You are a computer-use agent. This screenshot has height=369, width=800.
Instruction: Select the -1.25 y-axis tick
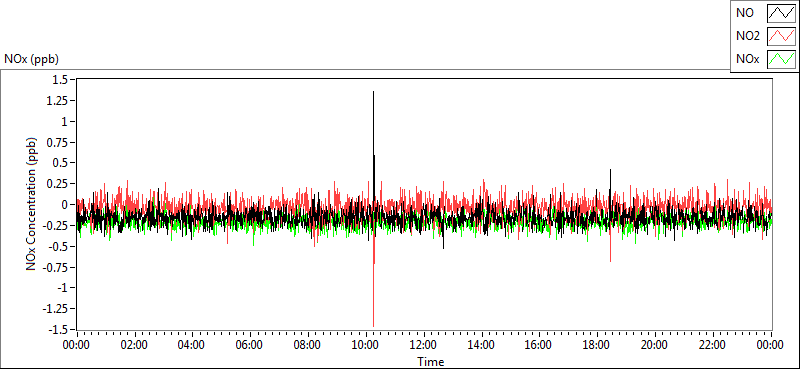tap(56, 308)
